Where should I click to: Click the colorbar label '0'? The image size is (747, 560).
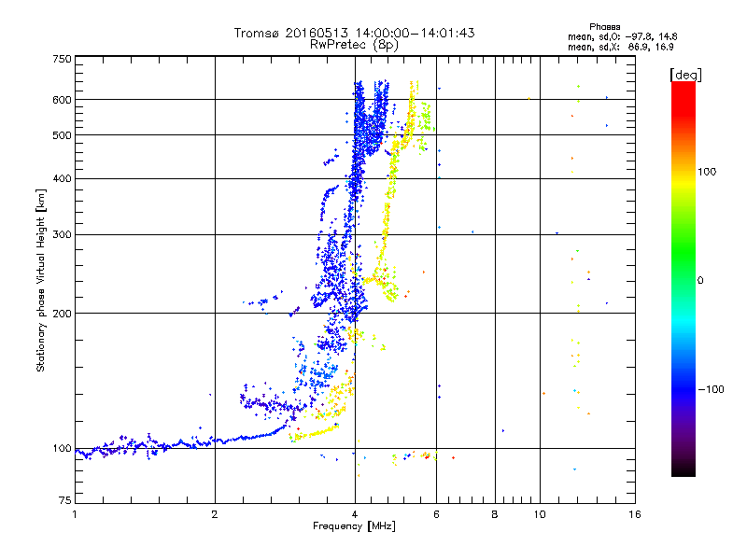pos(700,280)
